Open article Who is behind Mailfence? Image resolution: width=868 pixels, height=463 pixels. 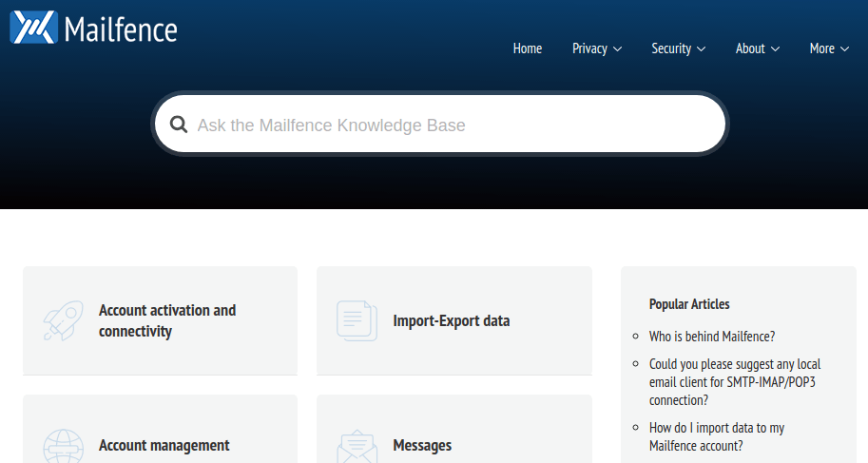(712, 337)
